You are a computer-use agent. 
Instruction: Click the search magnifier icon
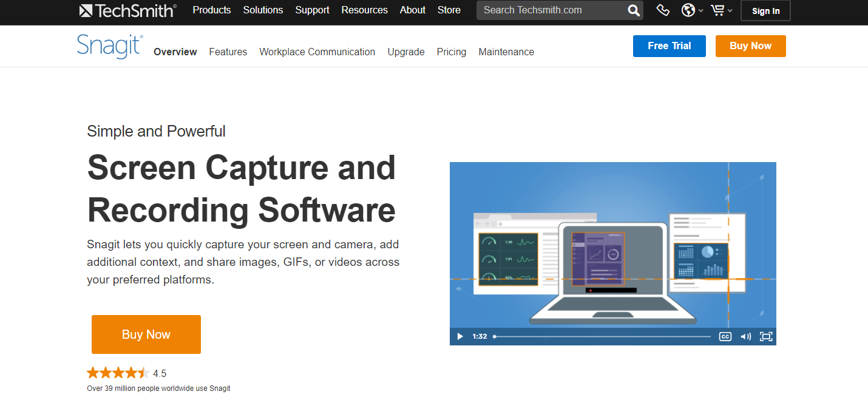[633, 10]
